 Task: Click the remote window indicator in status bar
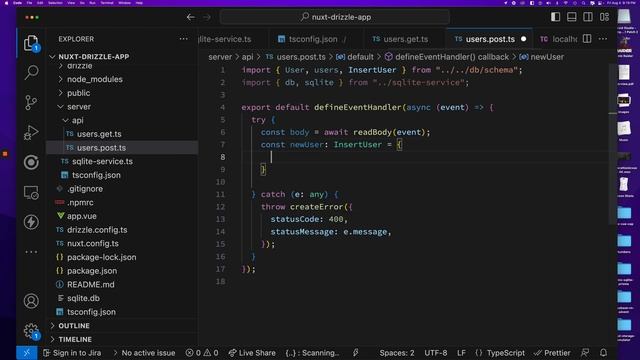(27, 353)
